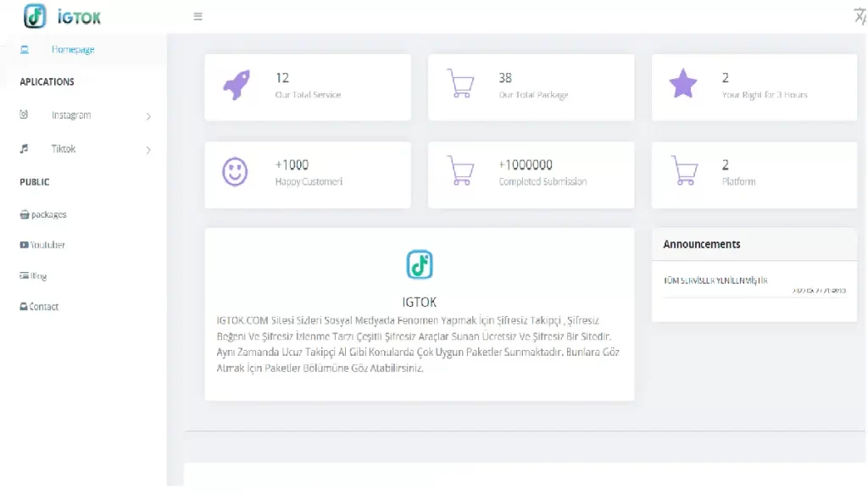Expand the Tiktok submenu chevron
The width and height of the screenshot is (868, 494).
tap(148, 150)
